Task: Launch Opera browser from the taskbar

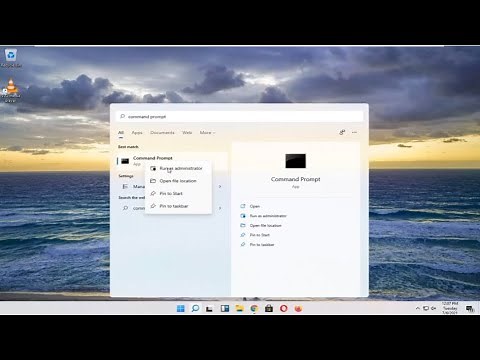Action: 284,309
